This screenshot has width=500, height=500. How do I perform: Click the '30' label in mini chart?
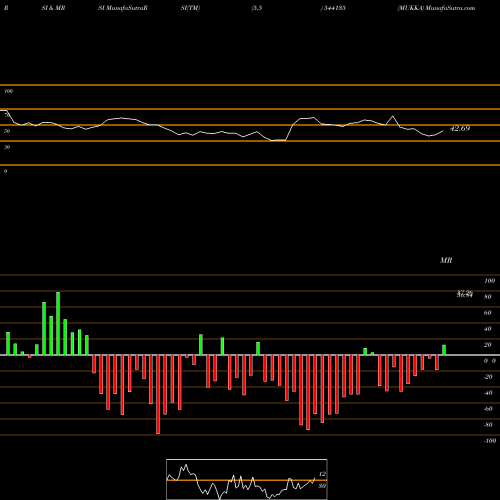(x=322, y=486)
